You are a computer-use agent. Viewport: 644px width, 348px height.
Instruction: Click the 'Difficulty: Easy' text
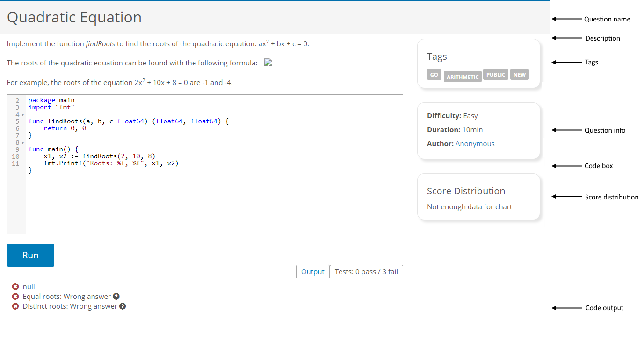click(452, 116)
